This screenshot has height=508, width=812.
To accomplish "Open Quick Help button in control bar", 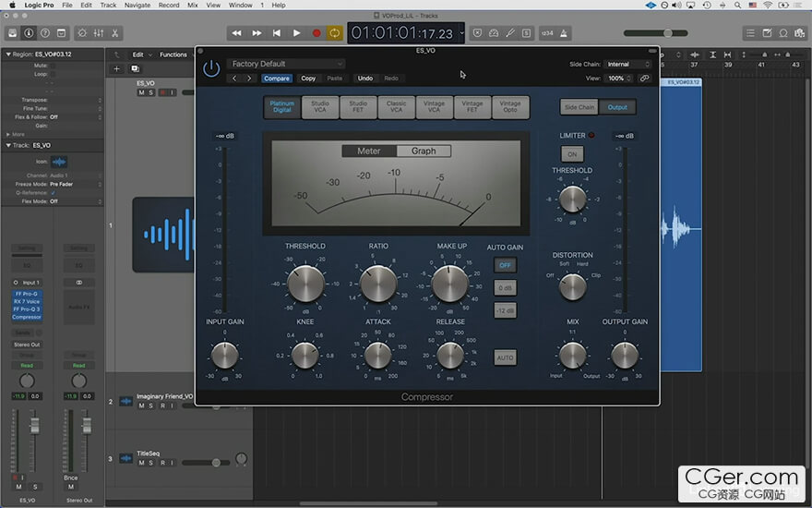I will pyautogui.click(x=45, y=33).
